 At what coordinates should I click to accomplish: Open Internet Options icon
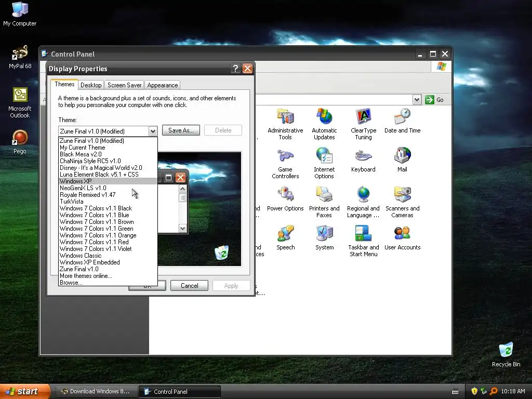[x=324, y=163]
